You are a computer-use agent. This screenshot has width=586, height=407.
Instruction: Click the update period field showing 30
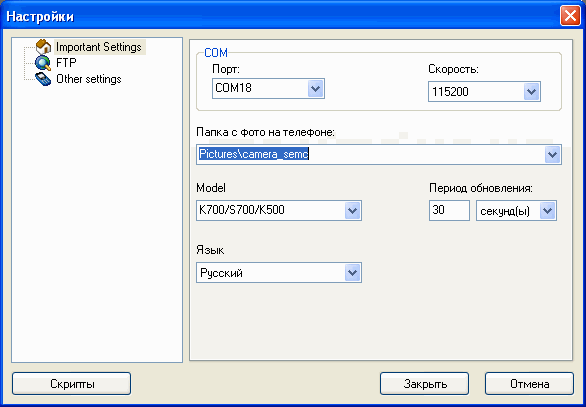(449, 210)
